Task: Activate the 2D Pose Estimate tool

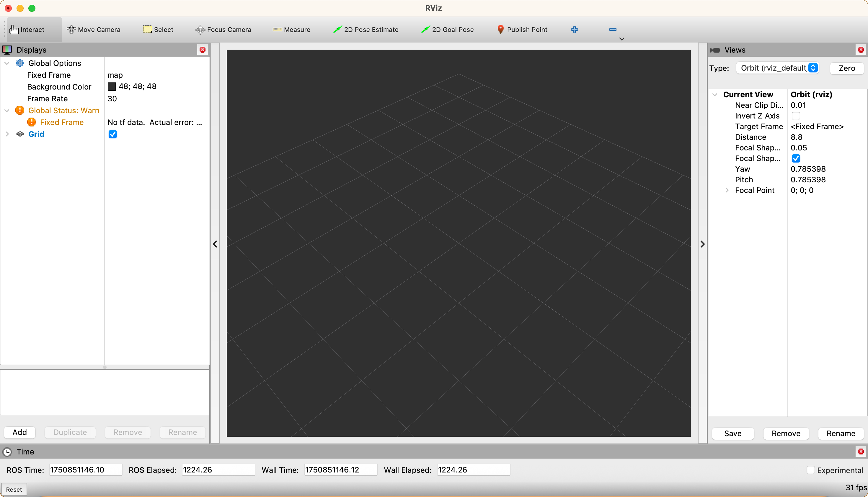Action: pos(366,30)
